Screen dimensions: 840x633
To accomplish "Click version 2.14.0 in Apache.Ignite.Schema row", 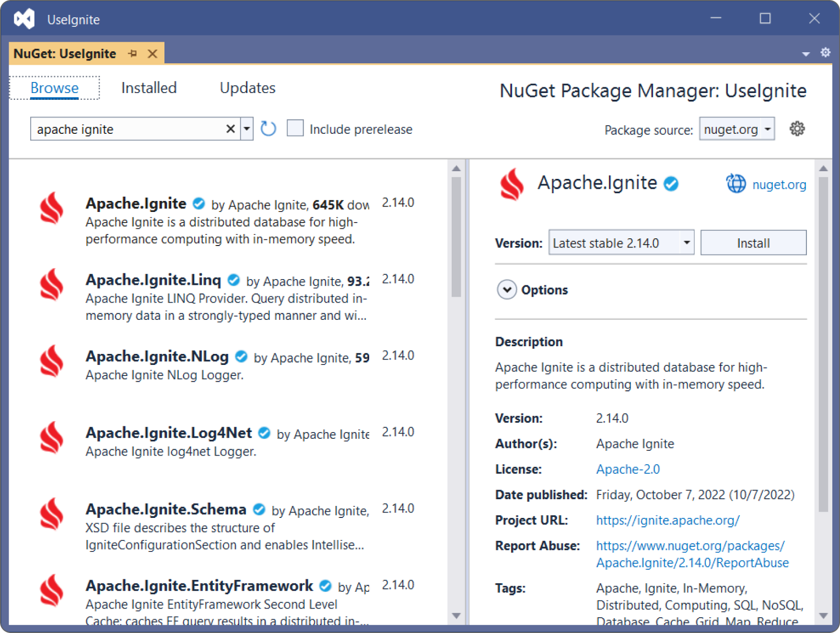I will (x=397, y=508).
